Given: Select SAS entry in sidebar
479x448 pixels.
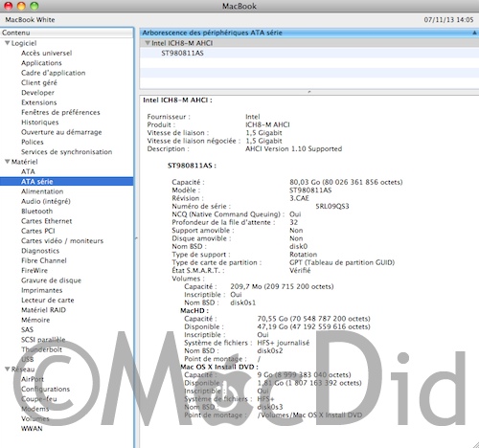Looking at the screenshot, I should (x=27, y=330).
